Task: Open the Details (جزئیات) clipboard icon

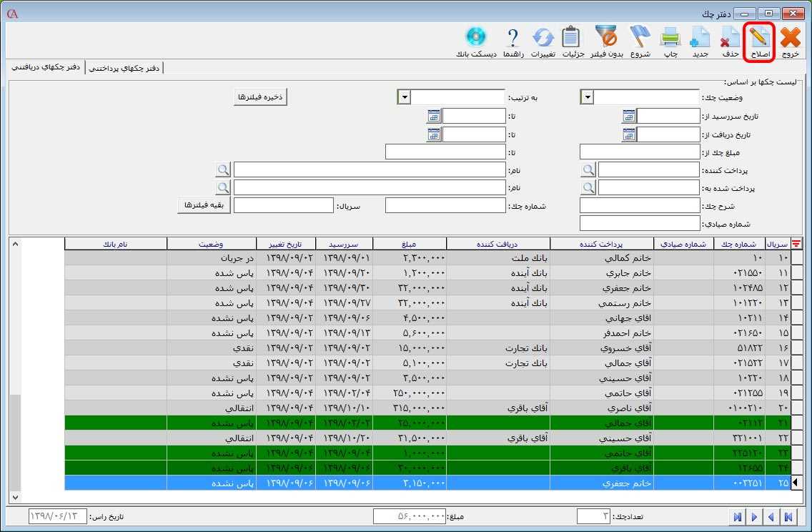Action: (573, 41)
